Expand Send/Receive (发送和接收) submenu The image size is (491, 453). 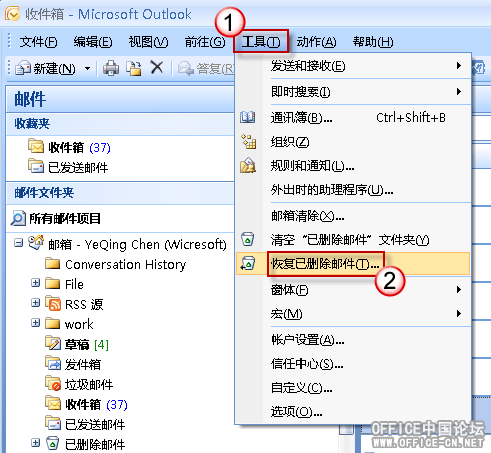353,66
